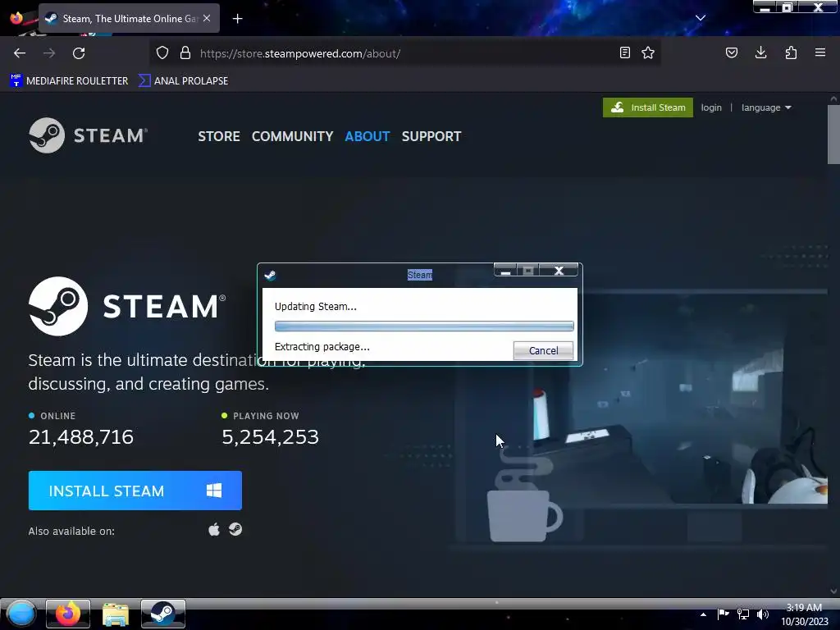
Task: Click the blue INSTALL STEAM button
Action: pos(135,491)
